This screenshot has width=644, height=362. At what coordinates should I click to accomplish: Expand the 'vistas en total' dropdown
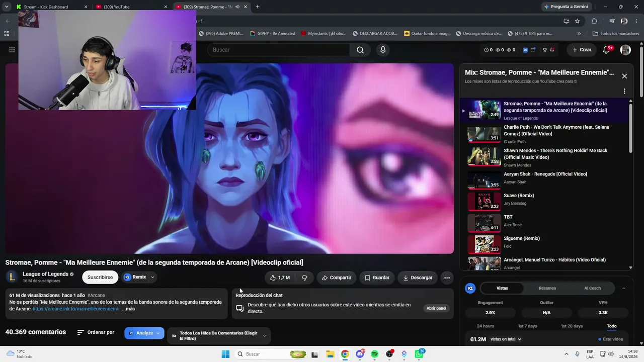tap(506, 339)
